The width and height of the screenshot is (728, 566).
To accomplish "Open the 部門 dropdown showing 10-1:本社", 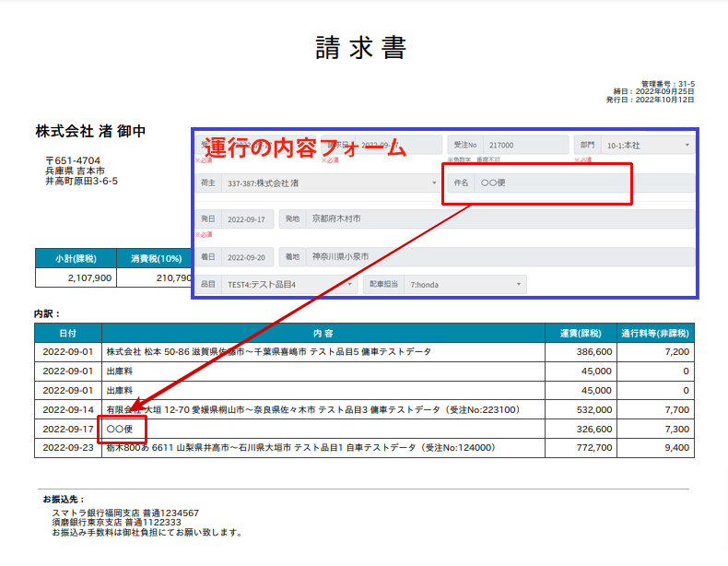I will pyautogui.click(x=647, y=145).
